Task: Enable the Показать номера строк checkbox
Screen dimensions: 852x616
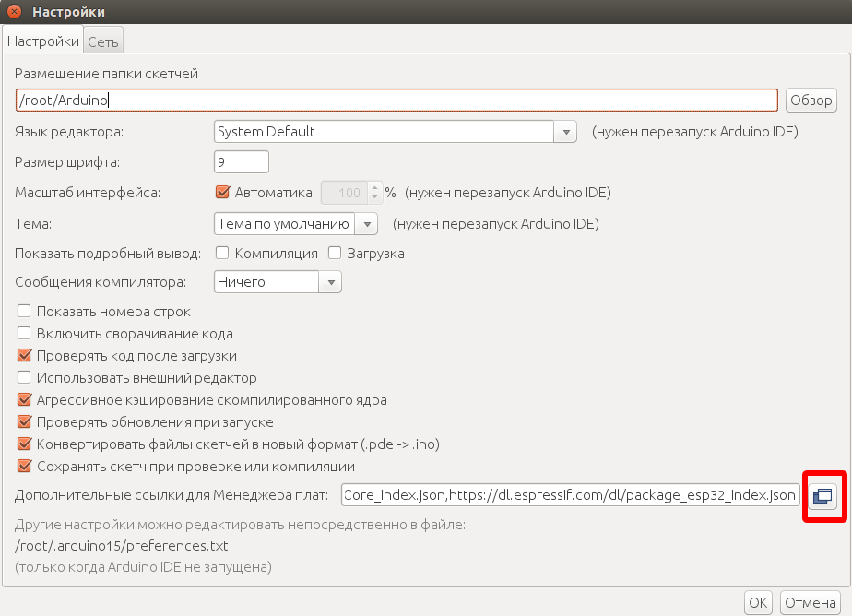Action: tap(24, 312)
